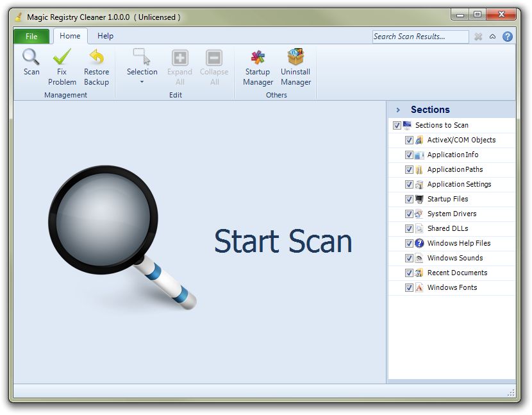Click the resize grip in status bar corner
The height and width of the screenshot is (415, 532).
[x=511, y=393]
